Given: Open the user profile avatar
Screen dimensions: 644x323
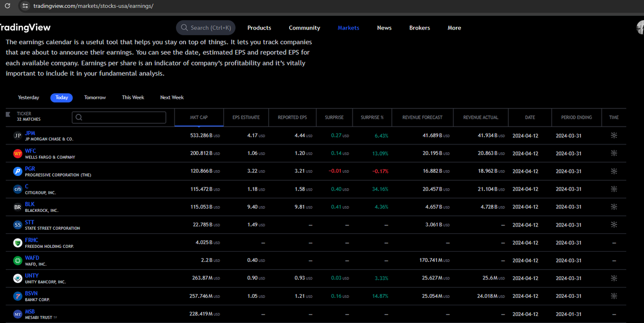Looking at the screenshot, I should [640, 27].
